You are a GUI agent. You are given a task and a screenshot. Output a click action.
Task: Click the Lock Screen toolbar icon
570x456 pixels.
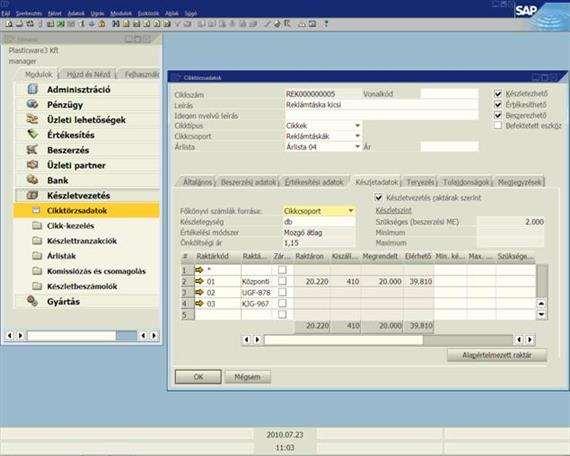(x=102, y=24)
